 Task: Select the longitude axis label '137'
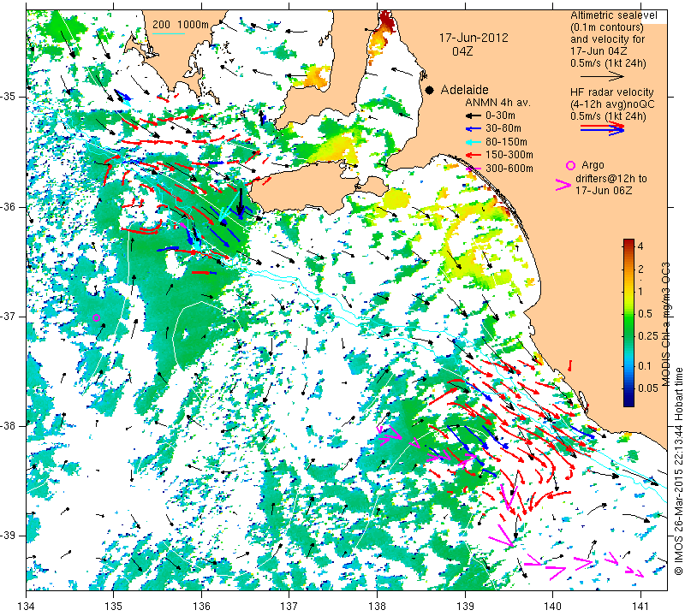click(x=289, y=607)
